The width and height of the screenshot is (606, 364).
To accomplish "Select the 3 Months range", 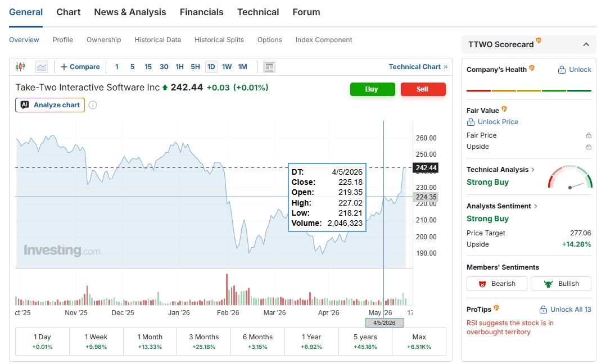I will (203, 342).
